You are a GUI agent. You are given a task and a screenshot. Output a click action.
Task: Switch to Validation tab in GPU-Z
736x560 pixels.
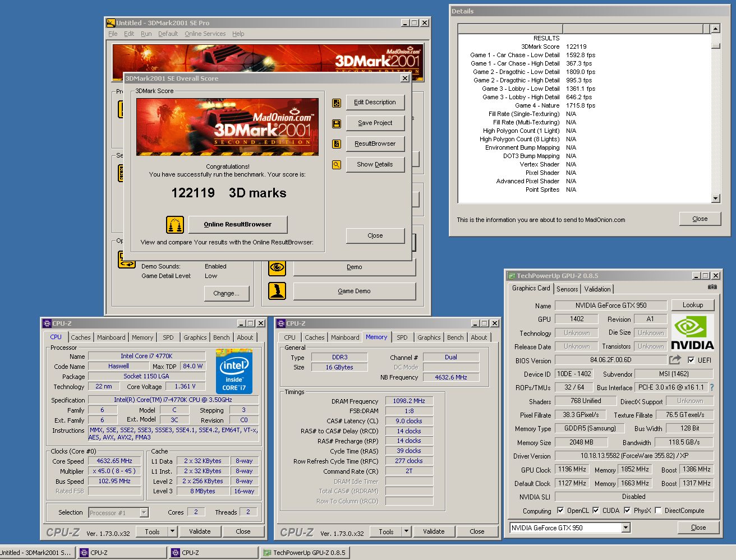pyautogui.click(x=597, y=289)
